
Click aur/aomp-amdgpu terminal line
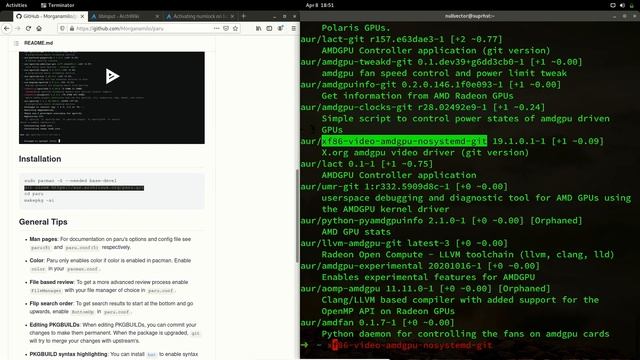click(x=425, y=289)
